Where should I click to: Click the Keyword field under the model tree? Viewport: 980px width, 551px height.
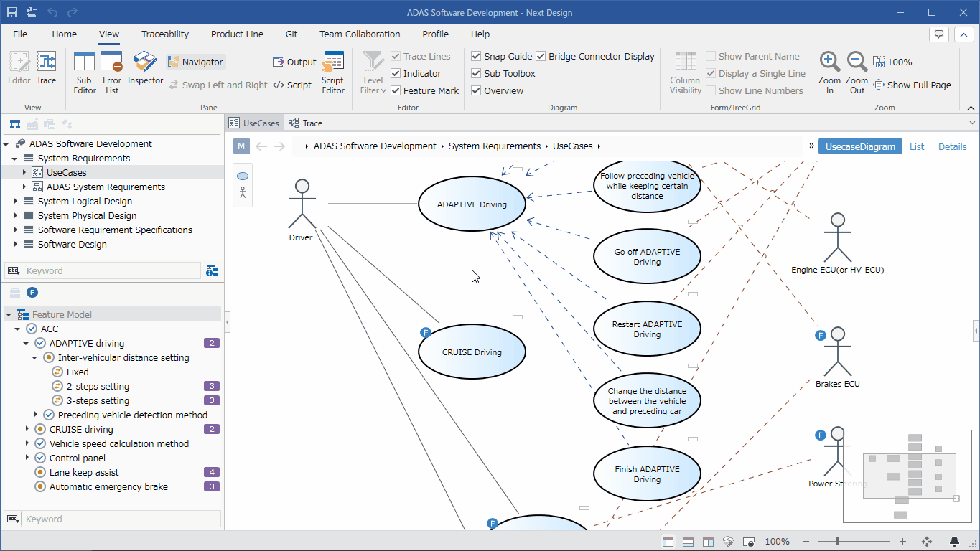112,270
